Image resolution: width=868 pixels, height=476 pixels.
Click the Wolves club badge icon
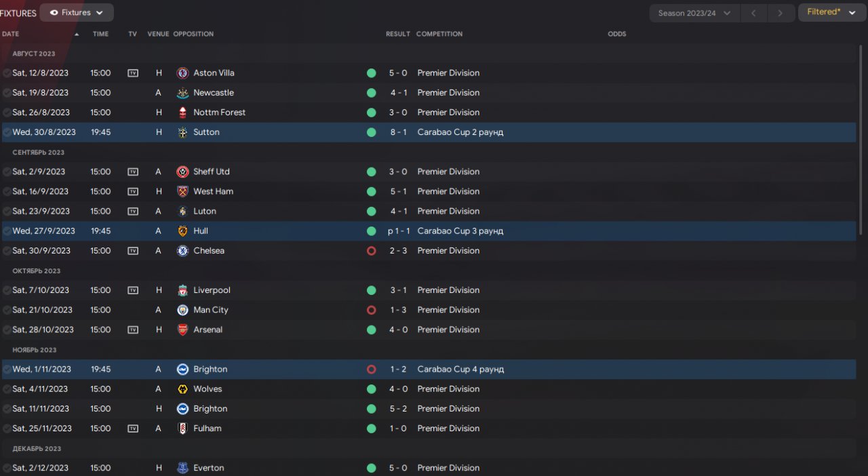[x=182, y=389]
